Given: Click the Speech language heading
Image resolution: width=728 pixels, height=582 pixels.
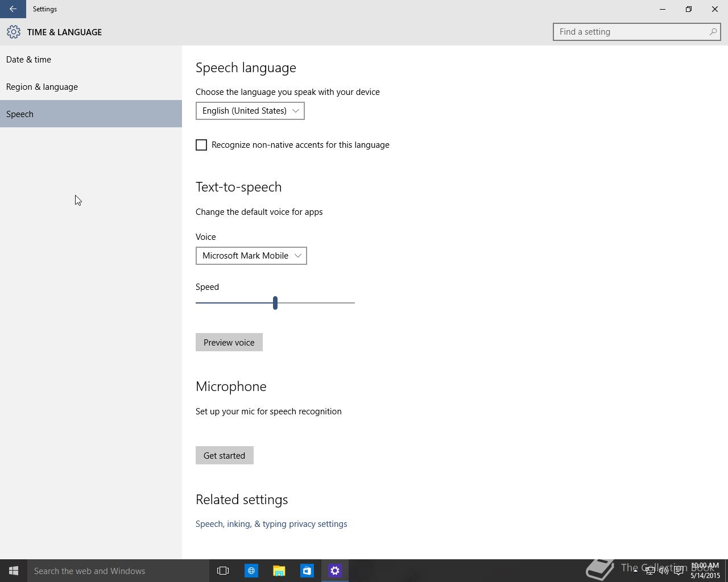Looking at the screenshot, I should pyautogui.click(x=246, y=68).
